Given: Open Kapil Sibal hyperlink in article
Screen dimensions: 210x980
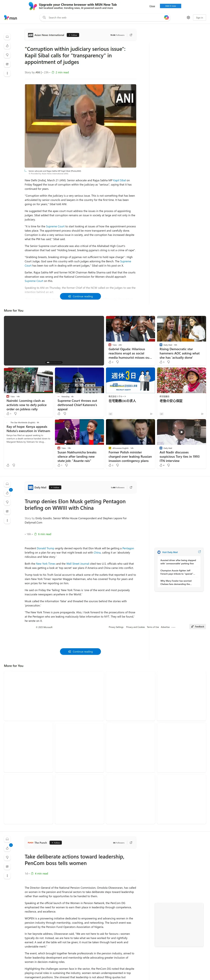Looking at the screenshot, I should point(119,180).
